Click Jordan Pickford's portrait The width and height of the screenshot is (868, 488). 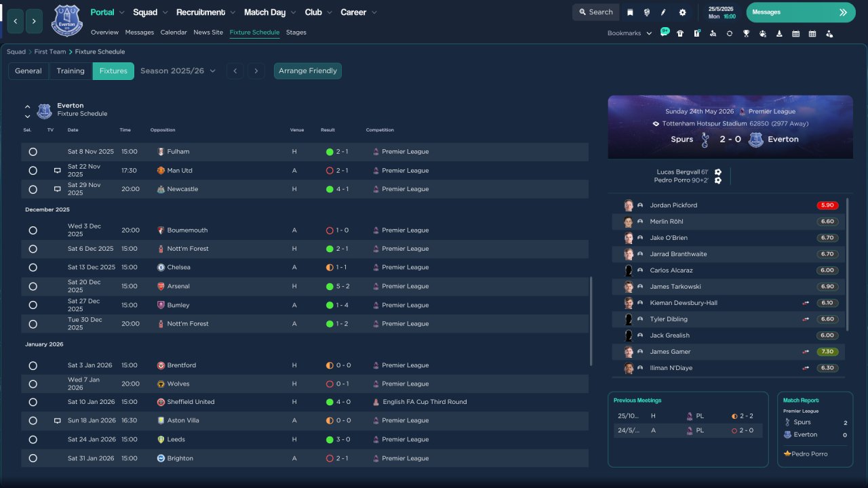[629, 205]
